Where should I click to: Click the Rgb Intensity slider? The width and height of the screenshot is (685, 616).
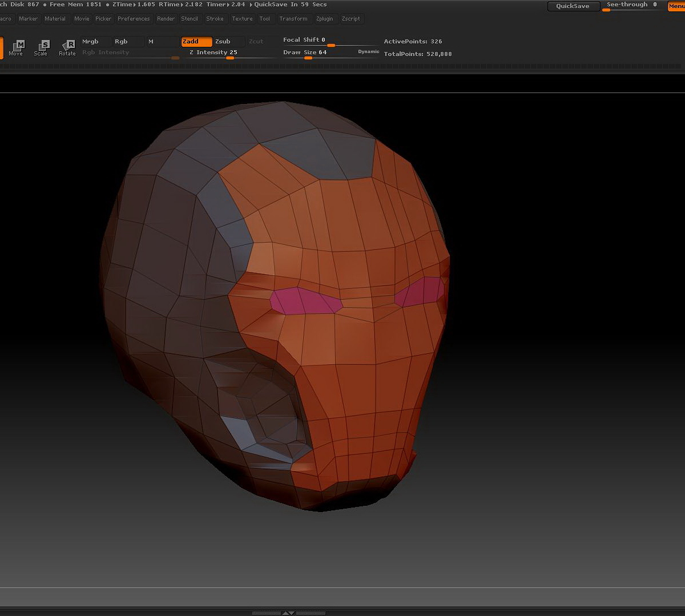click(130, 54)
